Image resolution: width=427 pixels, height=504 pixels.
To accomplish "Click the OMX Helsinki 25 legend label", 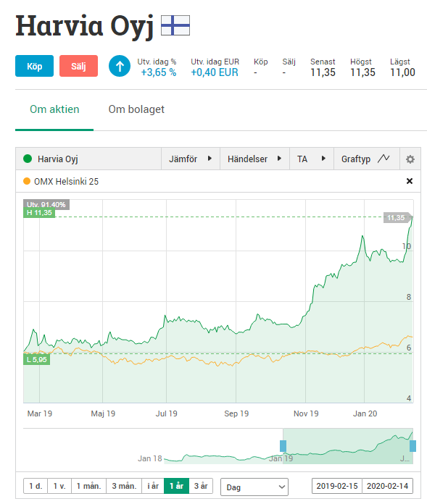I will pos(66,182).
